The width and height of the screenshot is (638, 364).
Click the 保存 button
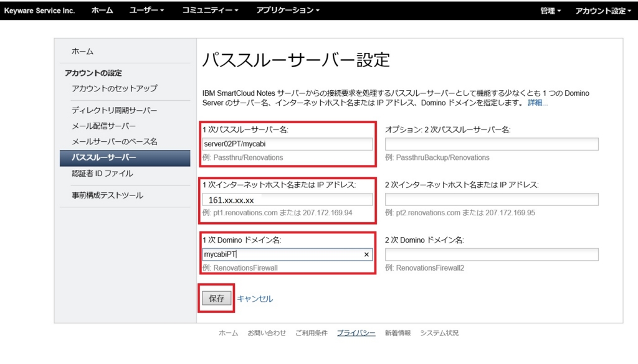coord(216,298)
